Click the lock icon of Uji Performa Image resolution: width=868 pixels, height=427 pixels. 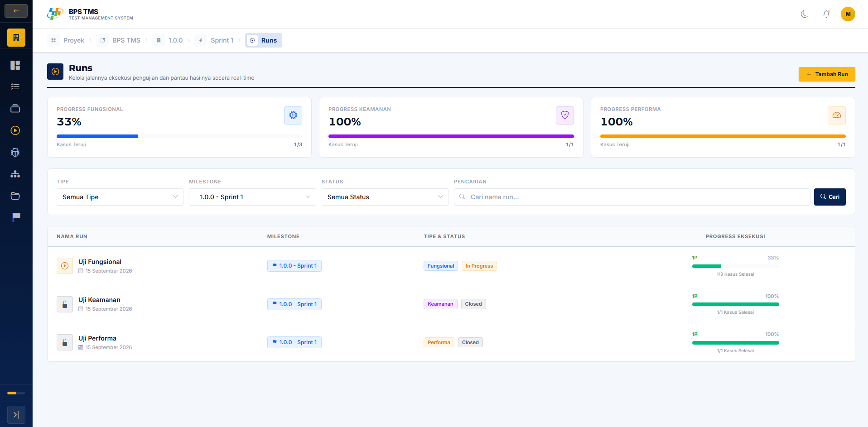[x=65, y=342]
